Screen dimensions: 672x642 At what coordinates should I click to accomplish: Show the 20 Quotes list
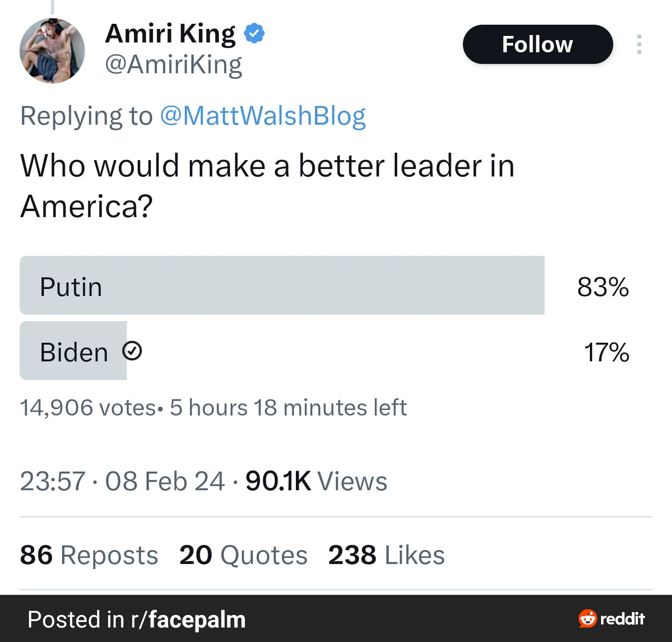click(x=243, y=555)
